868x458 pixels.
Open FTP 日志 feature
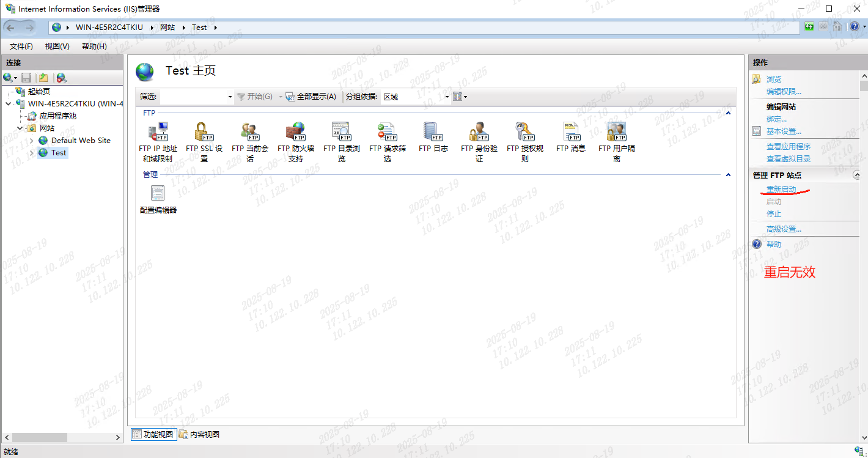433,137
